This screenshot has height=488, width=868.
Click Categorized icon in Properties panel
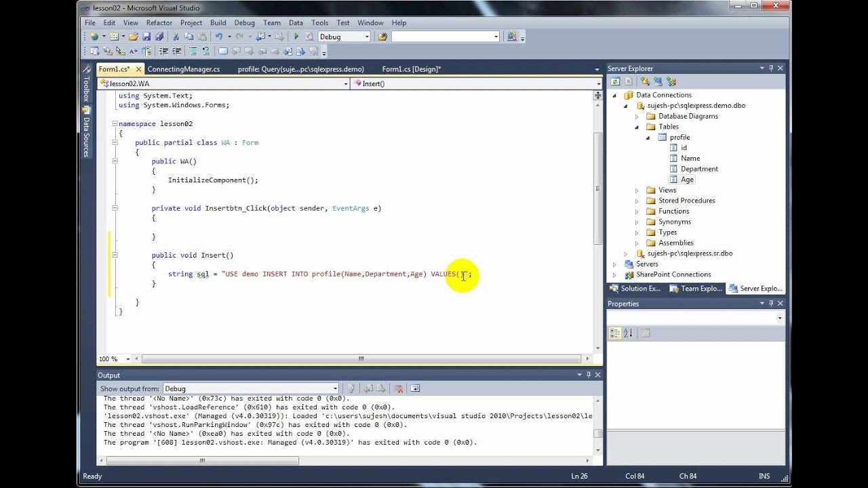(x=614, y=333)
